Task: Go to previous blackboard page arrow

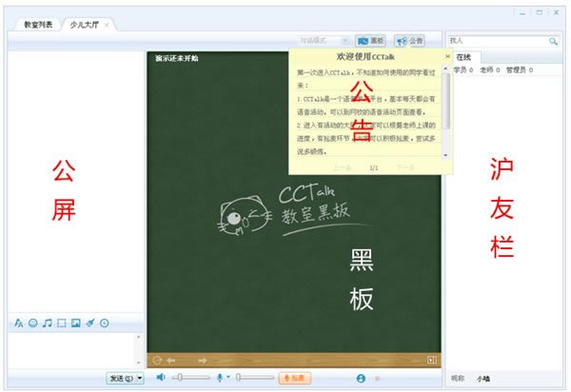Action: point(171,361)
